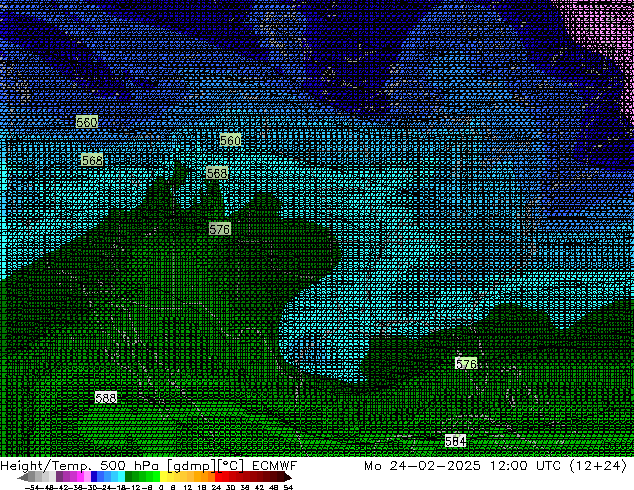Select the leftmost 560 contour label
The height and width of the screenshot is (490, 634).
(87, 122)
